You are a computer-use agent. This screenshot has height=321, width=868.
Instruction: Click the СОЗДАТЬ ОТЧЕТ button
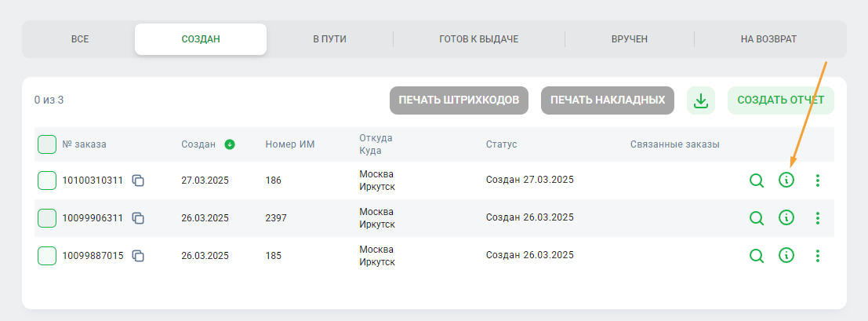[x=780, y=100]
